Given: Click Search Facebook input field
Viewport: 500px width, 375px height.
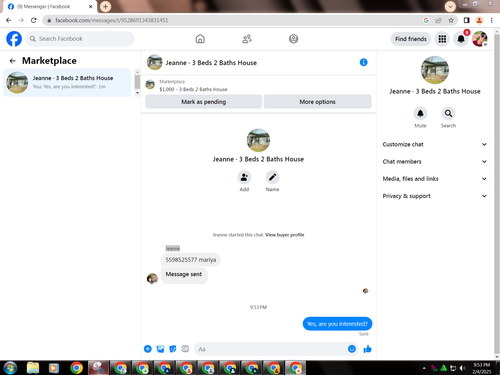Looking at the screenshot, I should (80, 39).
